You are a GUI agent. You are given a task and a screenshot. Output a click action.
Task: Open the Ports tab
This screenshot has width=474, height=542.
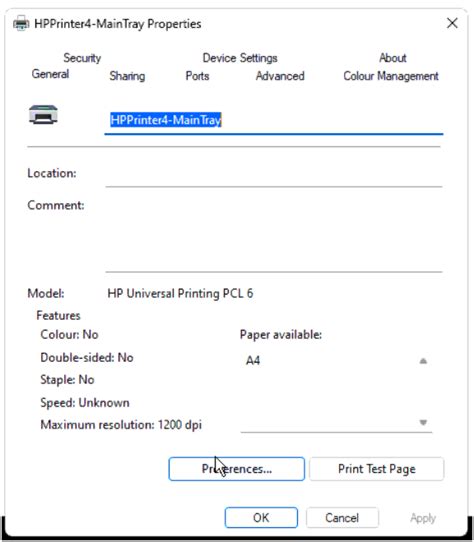click(x=197, y=76)
